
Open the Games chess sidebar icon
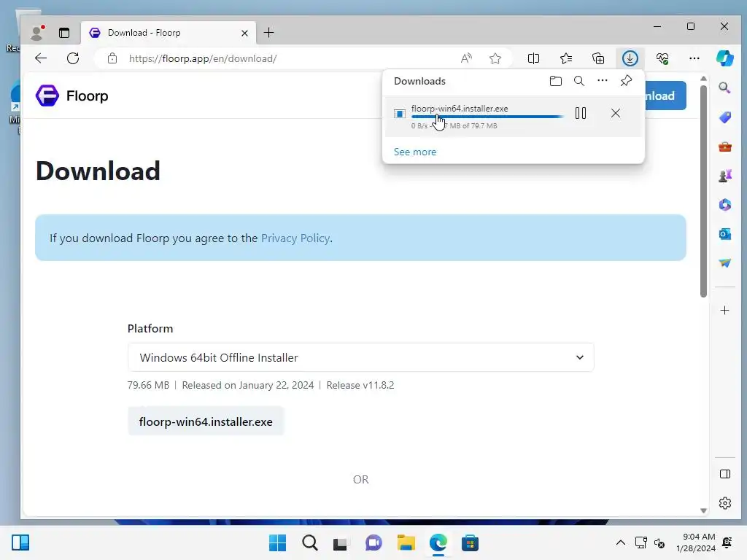(724, 176)
